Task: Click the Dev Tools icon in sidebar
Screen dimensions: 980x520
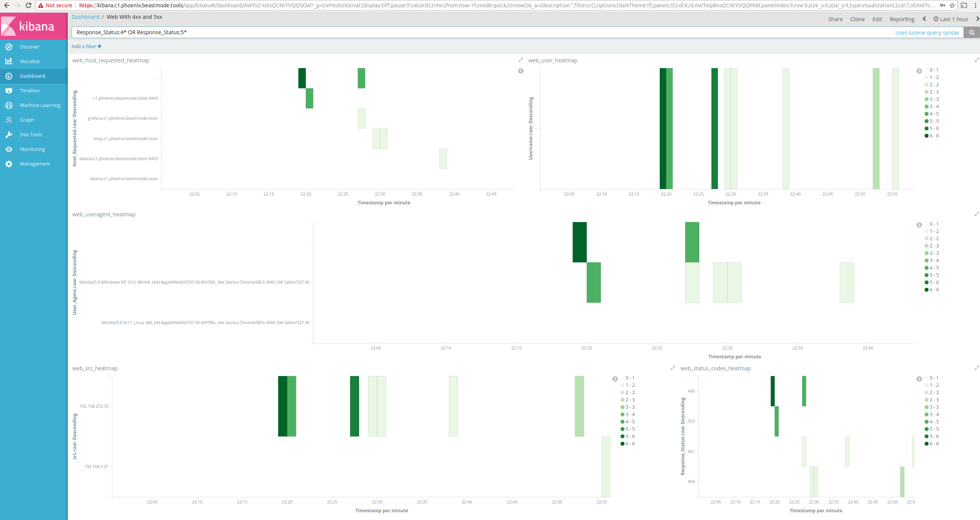Action: (9, 134)
